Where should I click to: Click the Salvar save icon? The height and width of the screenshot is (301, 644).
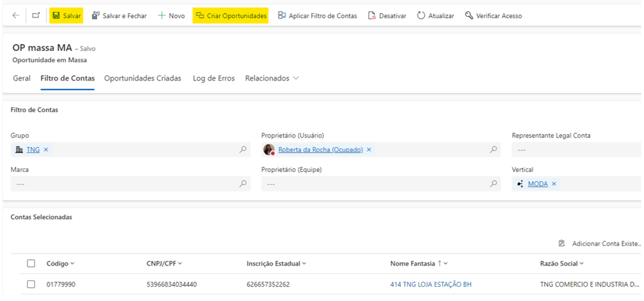point(56,15)
